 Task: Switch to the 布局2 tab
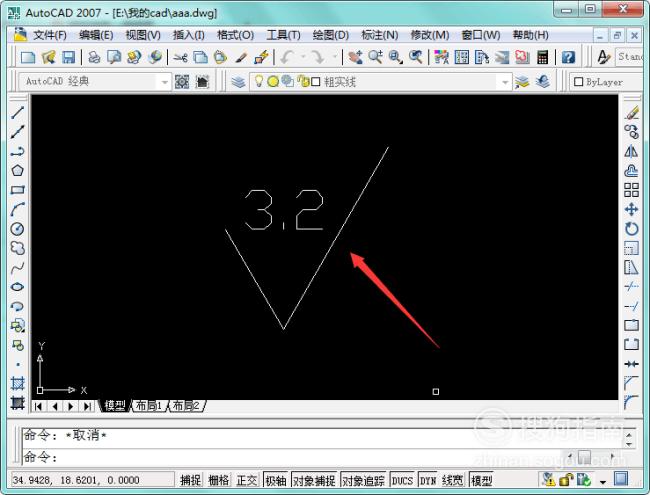pos(186,406)
